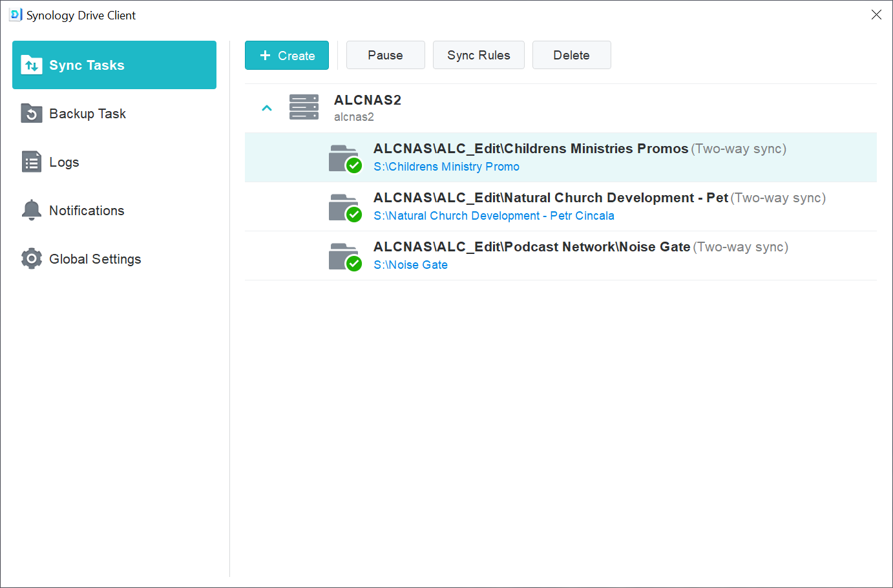The width and height of the screenshot is (893, 588).
Task: Click the Childrens Ministries Promos folder icon
Action: 345,159
